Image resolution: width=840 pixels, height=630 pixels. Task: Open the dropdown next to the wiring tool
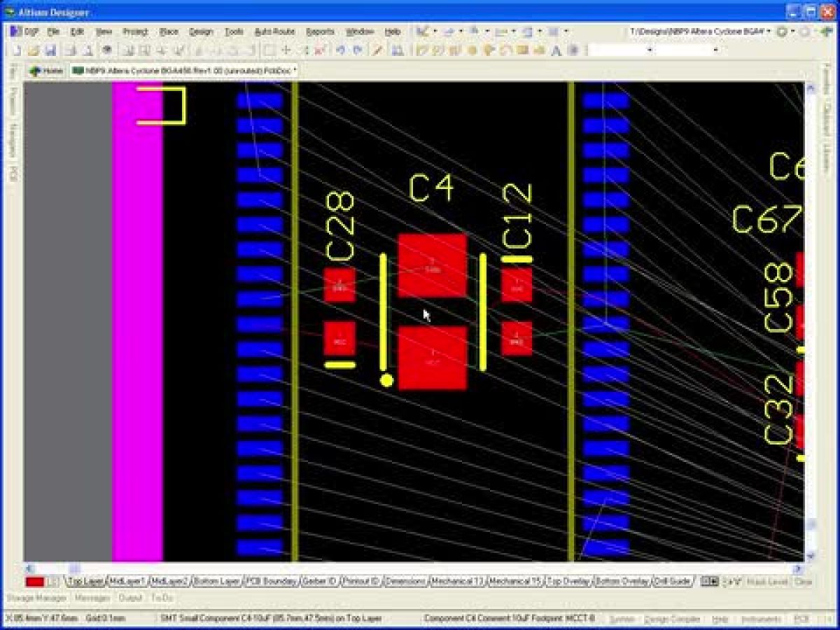tap(435, 31)
